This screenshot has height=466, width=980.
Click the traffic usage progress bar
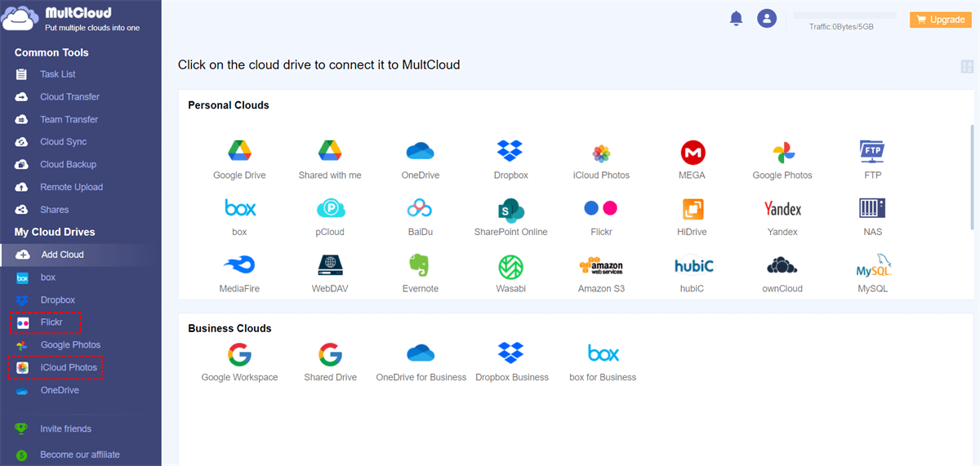coord(844,16)
